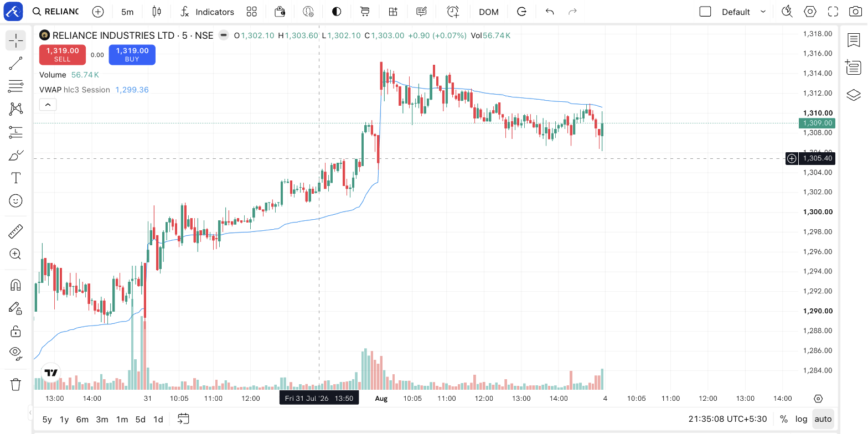Select the 6m date range
This screenshot has height=434, width=868.
(x=82, y=419)
